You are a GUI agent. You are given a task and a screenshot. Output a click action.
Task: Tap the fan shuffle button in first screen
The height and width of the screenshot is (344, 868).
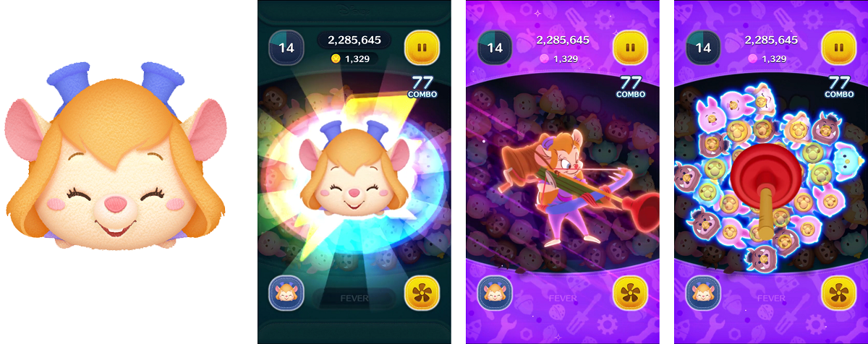click(422, 294)
